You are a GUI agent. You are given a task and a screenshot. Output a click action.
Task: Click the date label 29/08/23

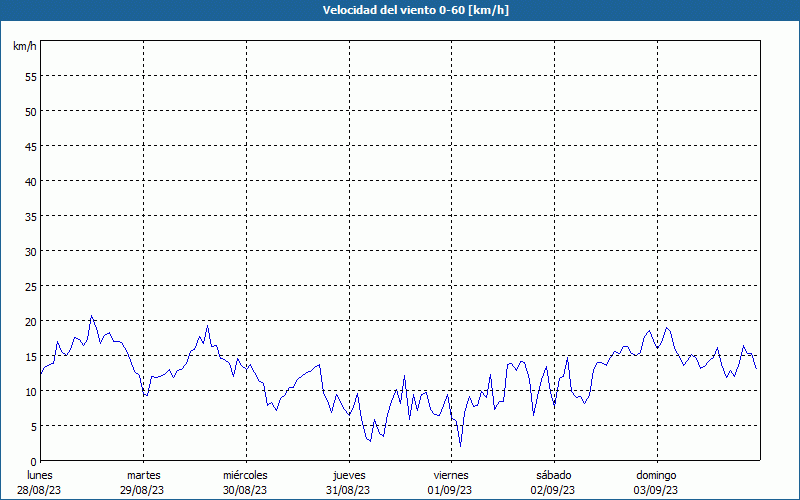point(142,490)
